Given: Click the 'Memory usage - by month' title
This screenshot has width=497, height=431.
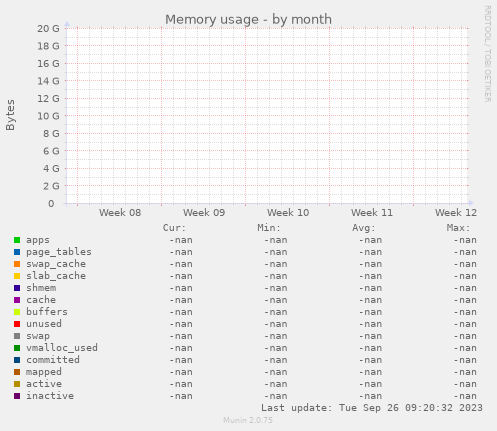Looking at the screenshot, I should point(248,20).
